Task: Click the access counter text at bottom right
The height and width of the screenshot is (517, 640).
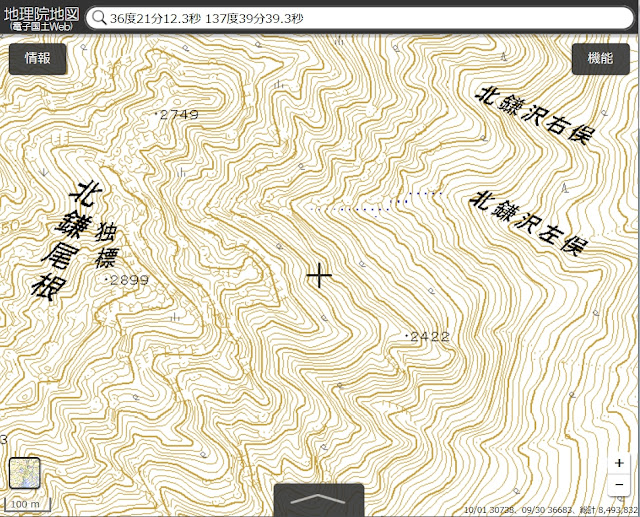Action: [x=551, y=510]
